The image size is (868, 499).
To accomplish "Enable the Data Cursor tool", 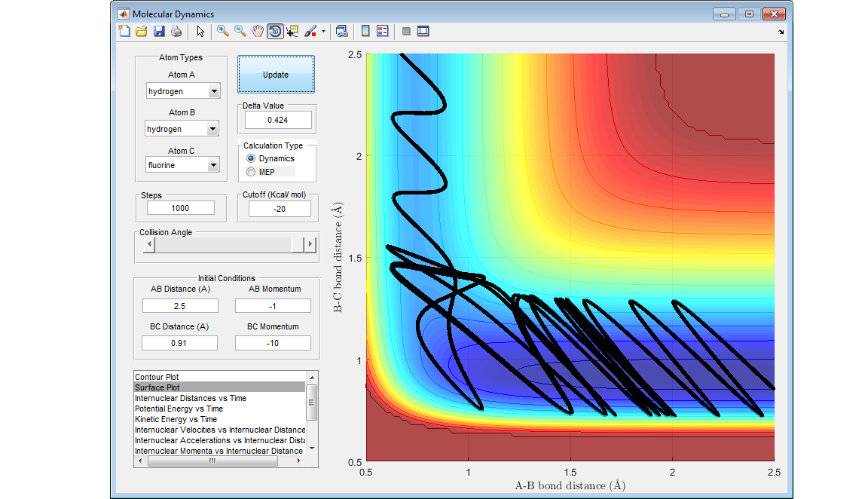I will tap(292, 31).
